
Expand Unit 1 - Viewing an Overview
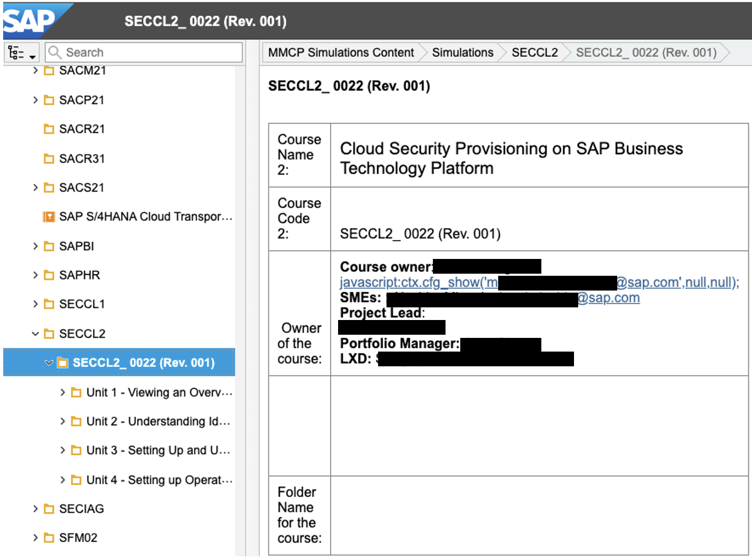(x=63, y=392)
